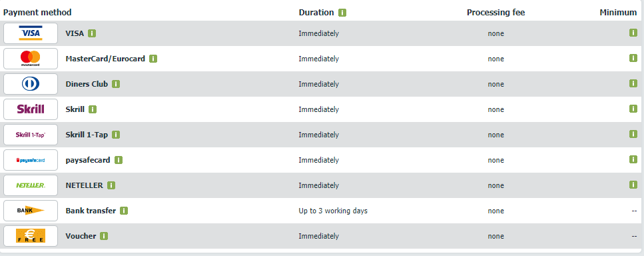Click the minimum info icon in the NETELLER row

[x=633, y=185]
